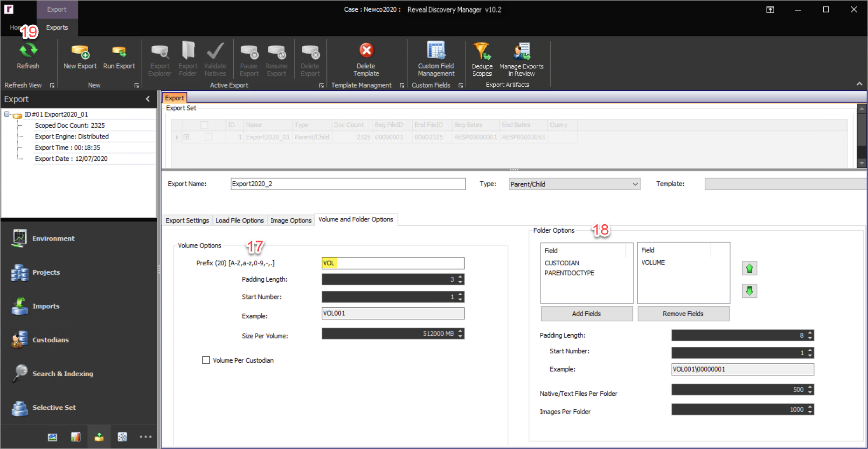Toggle the header select-all checkbox in Export Set
Screen dimensions: 868x449
pos(204,125)
